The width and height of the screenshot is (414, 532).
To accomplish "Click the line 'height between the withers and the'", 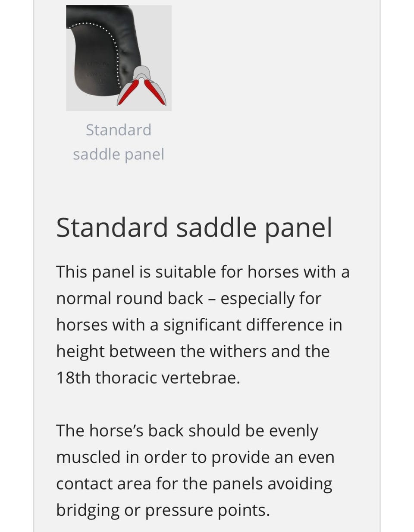I will tap(193, 351).
